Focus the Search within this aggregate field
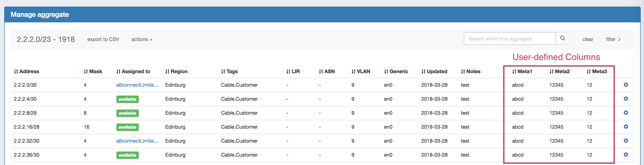The width and height of the screenshot is (644, 165). [x=509, y=38]
